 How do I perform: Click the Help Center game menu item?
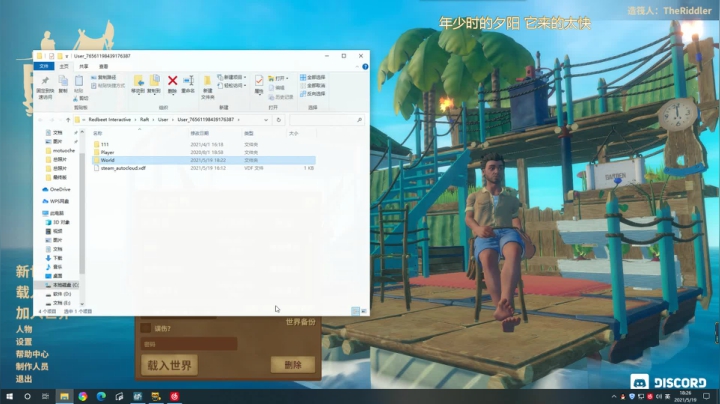coord(32,354)
